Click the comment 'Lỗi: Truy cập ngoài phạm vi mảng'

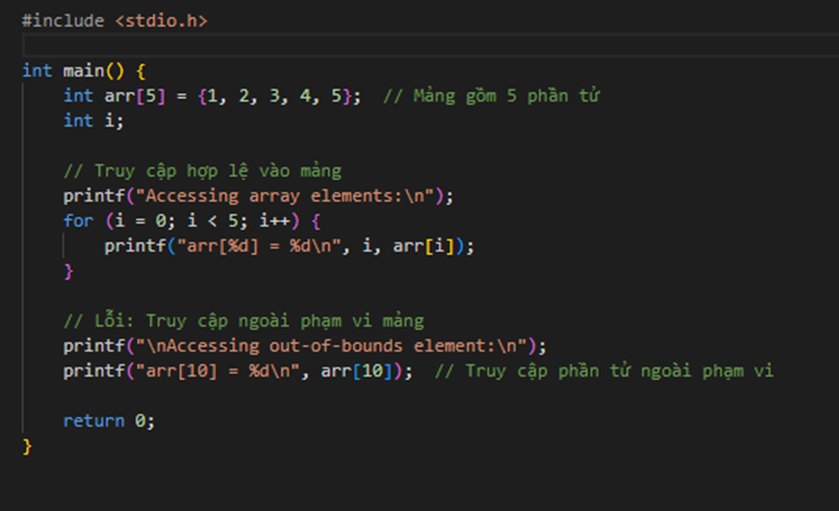[243, 321]
